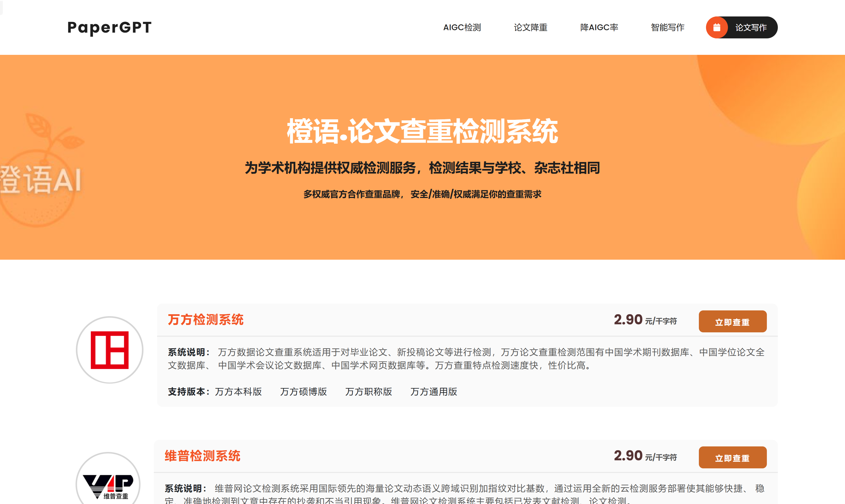Click the 支持版本 label in 万方 card
This screenshot has height=504, width=845.
click(189, 392)
